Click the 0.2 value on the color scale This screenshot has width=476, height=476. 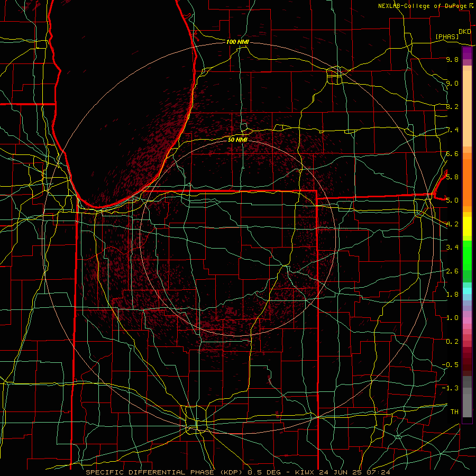coord(452,342)
